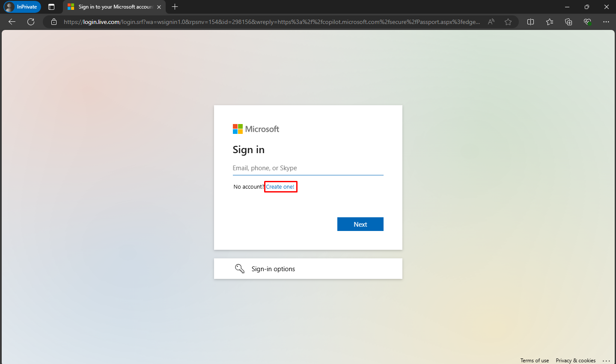Click the Microsoft logo

tap(256, 129)
